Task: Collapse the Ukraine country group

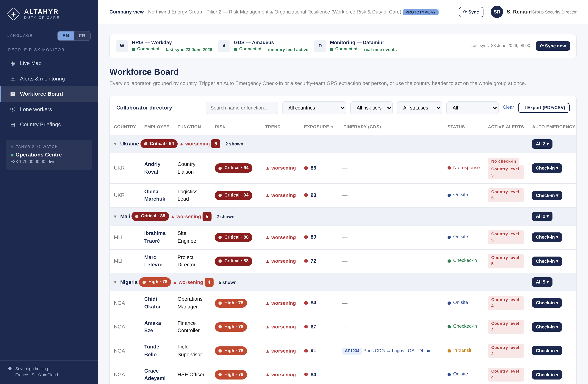Action: tap(115, 144)
